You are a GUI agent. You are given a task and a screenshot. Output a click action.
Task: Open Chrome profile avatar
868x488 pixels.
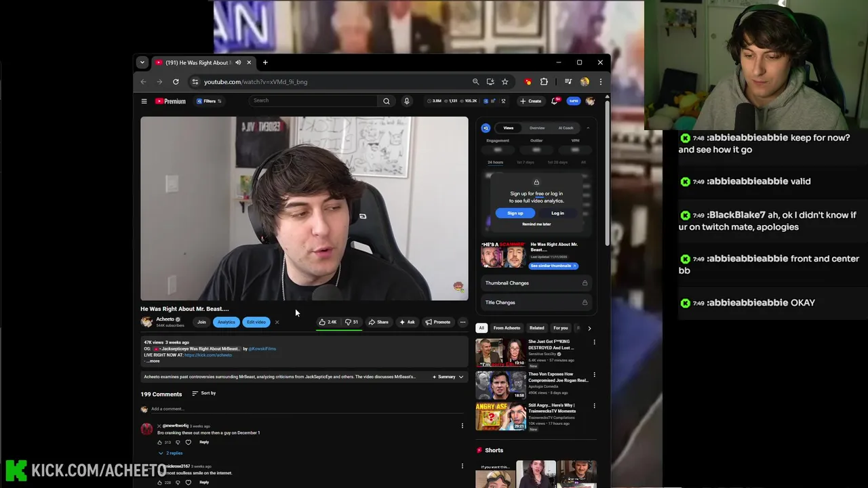coord(585,81)
